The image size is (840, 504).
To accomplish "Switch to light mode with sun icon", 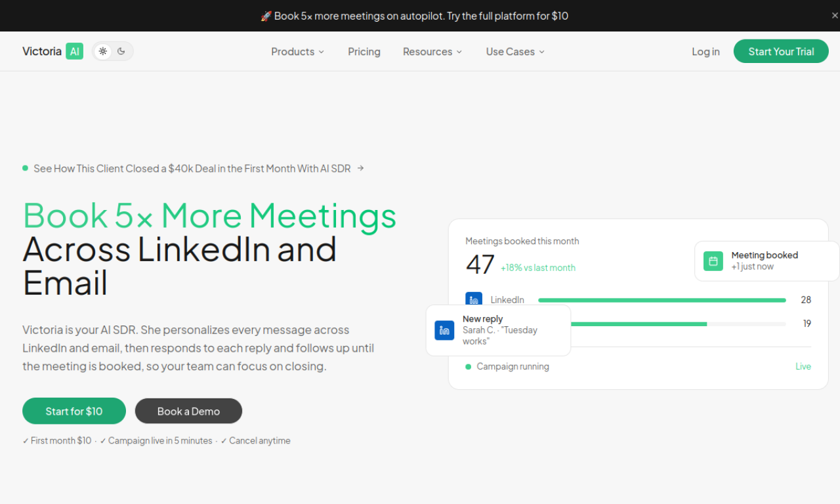I will point(103,51).
